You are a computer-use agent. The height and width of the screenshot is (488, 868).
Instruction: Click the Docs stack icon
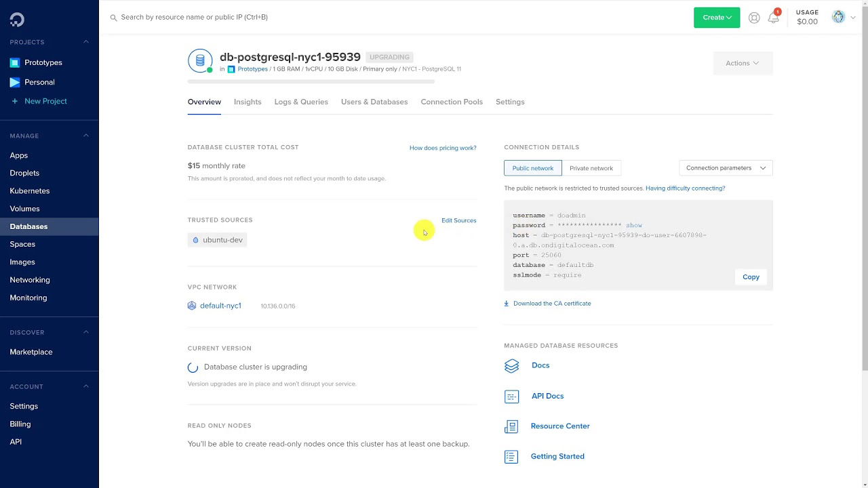pos(511,366)
